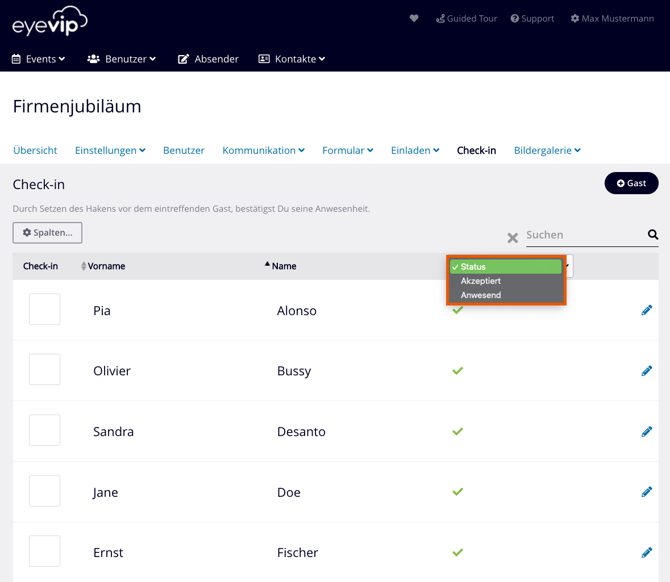This screenshot has width=670, height=582.
Task: Expand the Events menu
Action: point(38,59)
